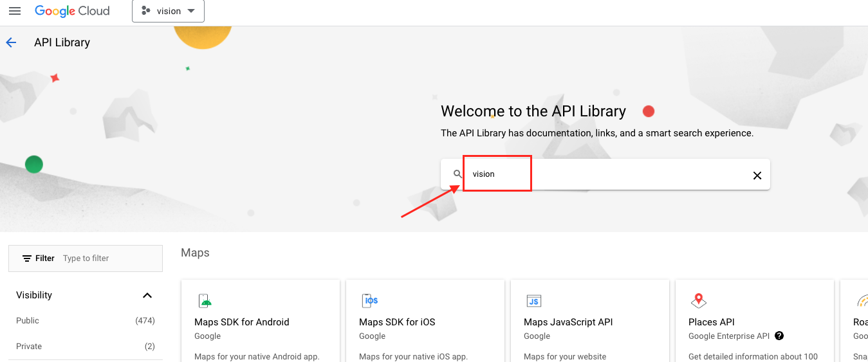Click the Filter icon label

tap(39, 258)
